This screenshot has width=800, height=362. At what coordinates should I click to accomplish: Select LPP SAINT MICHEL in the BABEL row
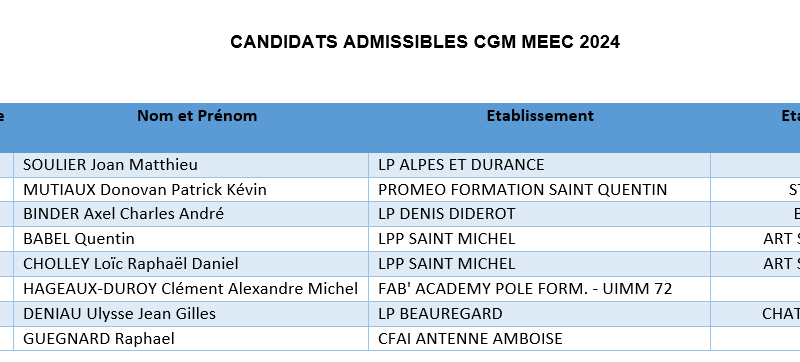[x=539, y=239]
